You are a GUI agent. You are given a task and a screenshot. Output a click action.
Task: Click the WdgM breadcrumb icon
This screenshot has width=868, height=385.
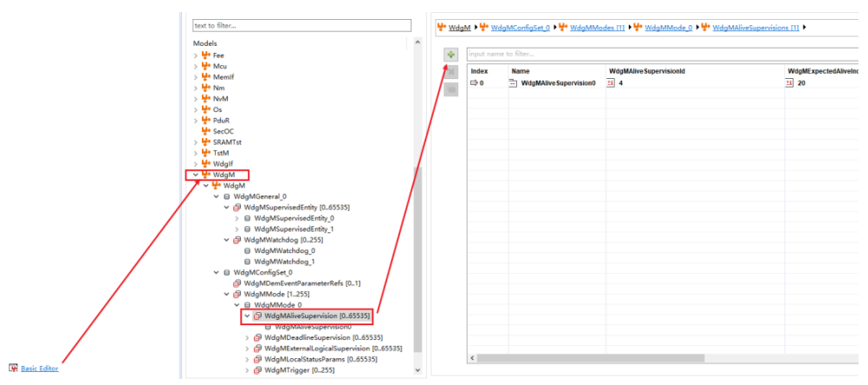[x=441, y=28]
